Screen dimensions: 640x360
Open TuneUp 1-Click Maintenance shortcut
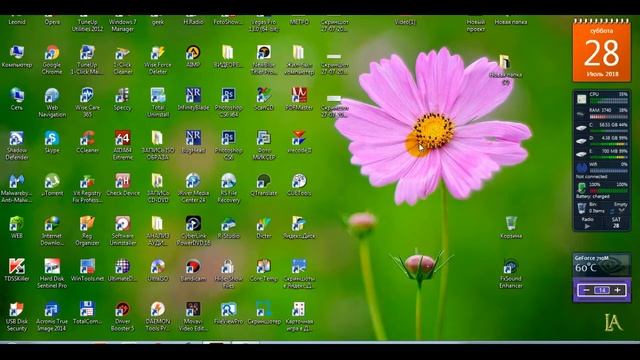point(87,60)
